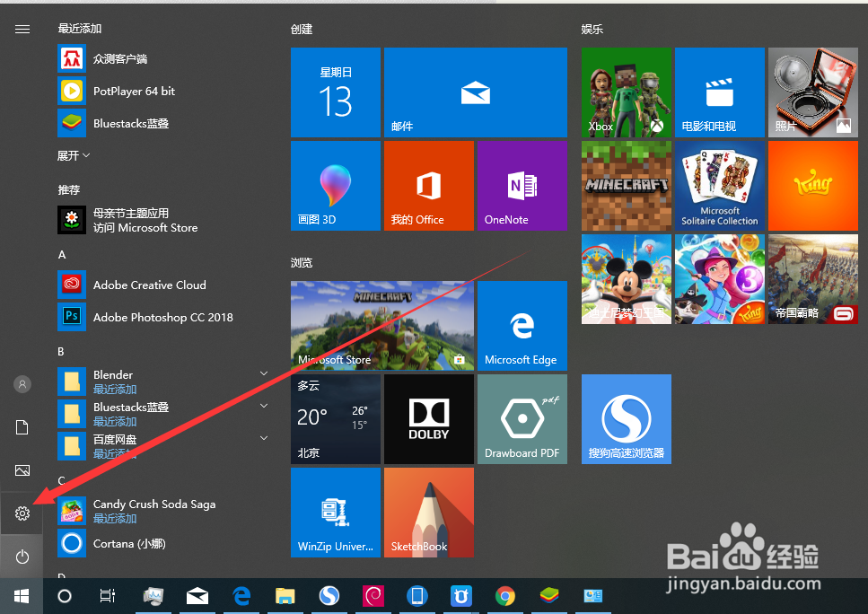Open the 母亲节主题应用 Microsoft Store suggestion

tap(163, 220)
